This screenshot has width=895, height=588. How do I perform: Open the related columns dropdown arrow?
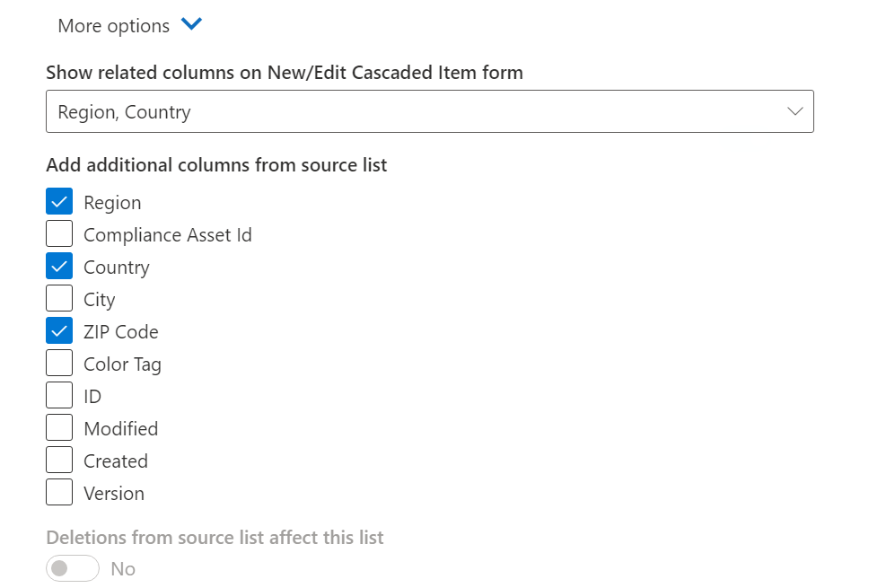coord(794,111)
